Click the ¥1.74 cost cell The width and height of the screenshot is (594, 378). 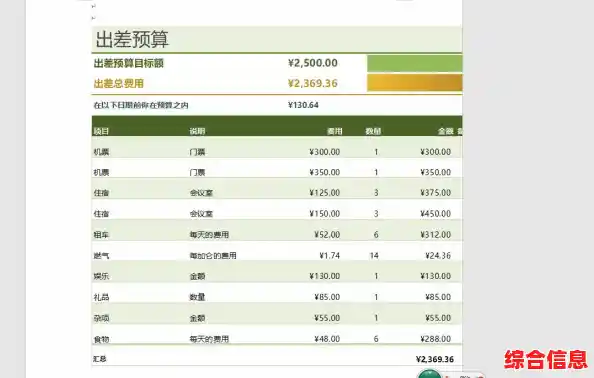[x=330, y=256]
